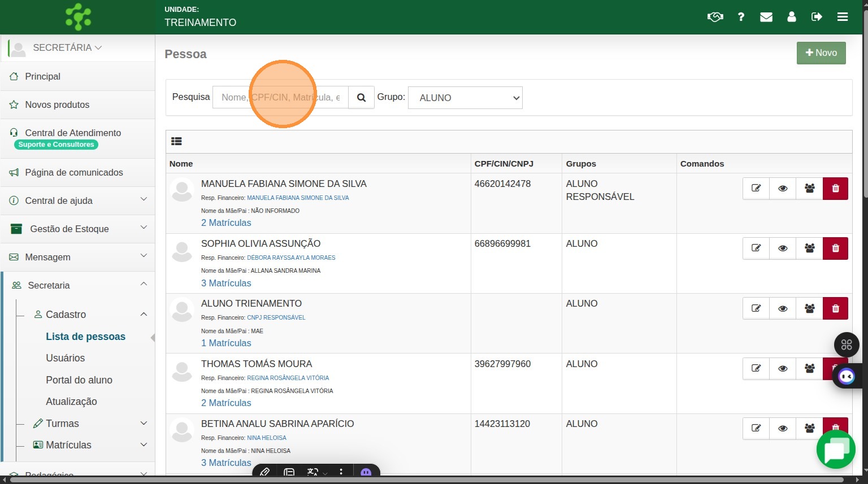
Task: View Sophia Olivia Assunção with eye icon
Action: [783, 248]
